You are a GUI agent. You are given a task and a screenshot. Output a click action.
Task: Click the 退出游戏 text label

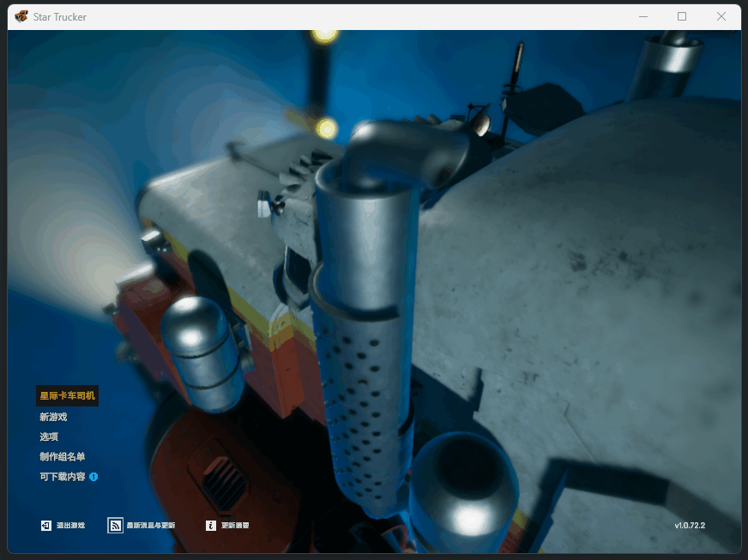pos(70,525)
